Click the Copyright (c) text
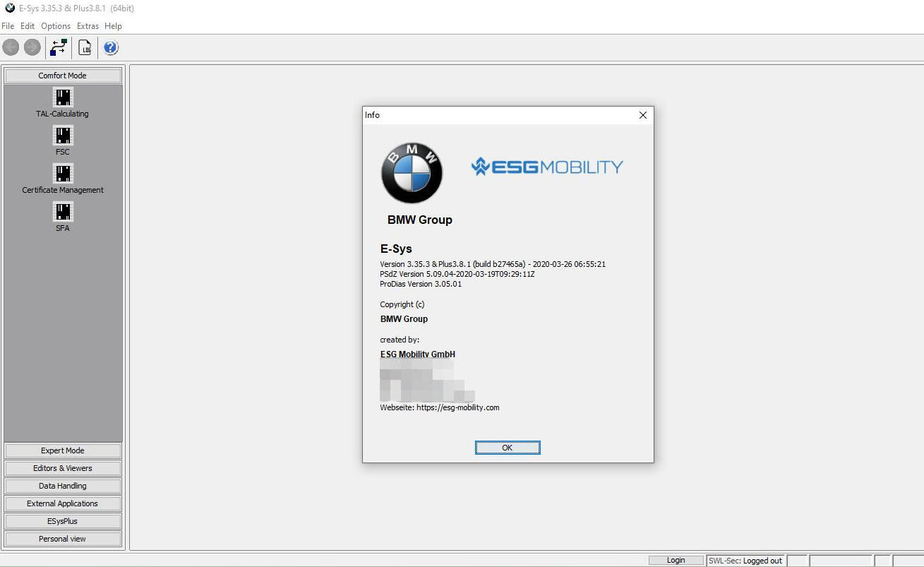This screenshot has height=567, width=924. click(x=402, y=304)
